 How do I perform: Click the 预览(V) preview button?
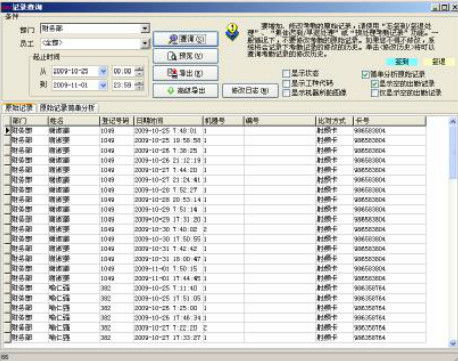point(185,56)
